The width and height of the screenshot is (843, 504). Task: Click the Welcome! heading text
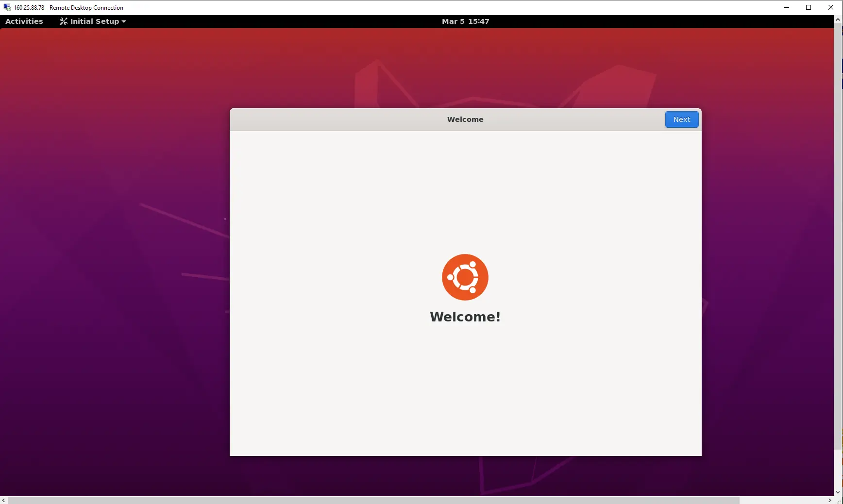pos(465,317)
